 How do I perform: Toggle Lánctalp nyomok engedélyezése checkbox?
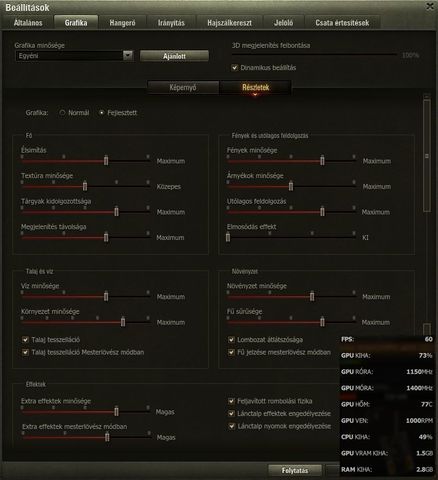point(231,426)
